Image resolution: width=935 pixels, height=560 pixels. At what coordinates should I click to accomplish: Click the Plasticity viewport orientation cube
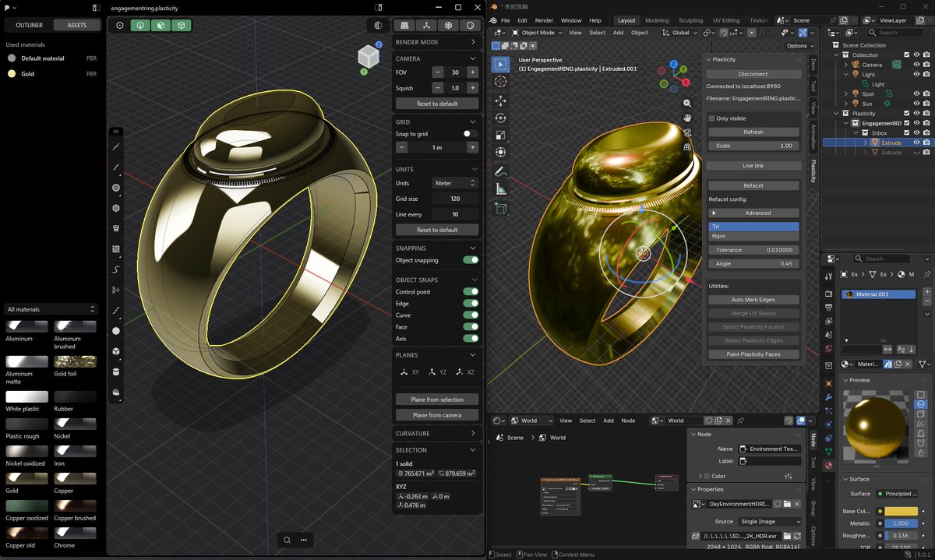pos(368,56)
